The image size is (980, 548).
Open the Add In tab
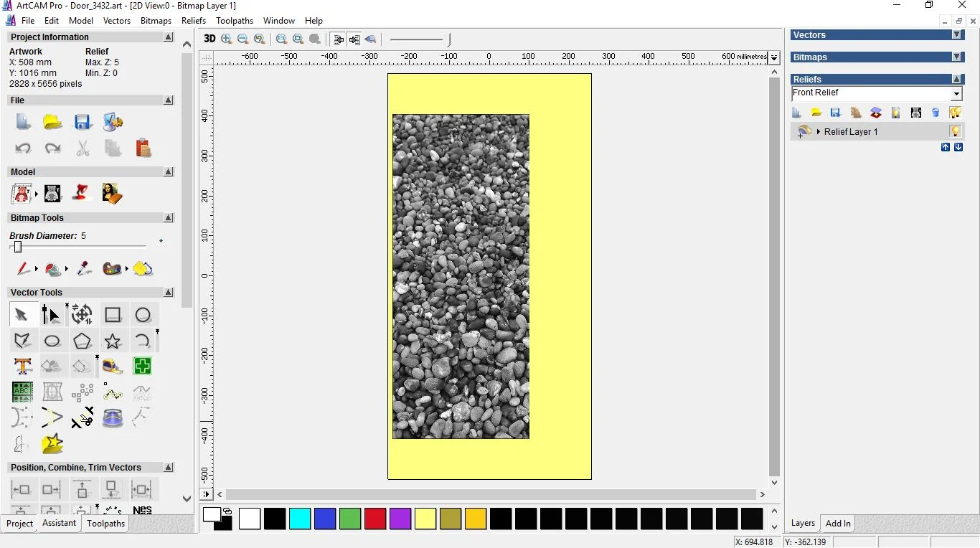[x=837, y=524]
